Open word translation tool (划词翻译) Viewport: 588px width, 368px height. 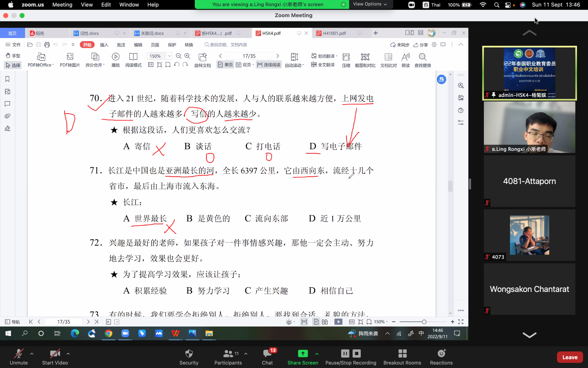[324, 56]
